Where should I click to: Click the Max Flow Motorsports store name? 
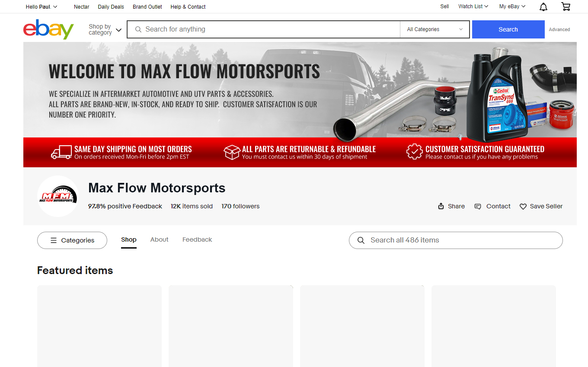click(x=157, y=188)
